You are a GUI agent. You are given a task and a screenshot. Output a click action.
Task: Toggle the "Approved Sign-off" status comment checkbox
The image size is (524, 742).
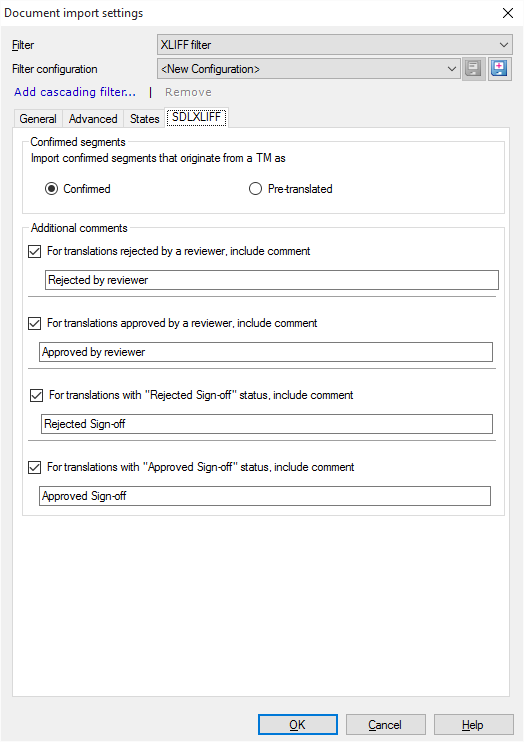coord(35,467)
